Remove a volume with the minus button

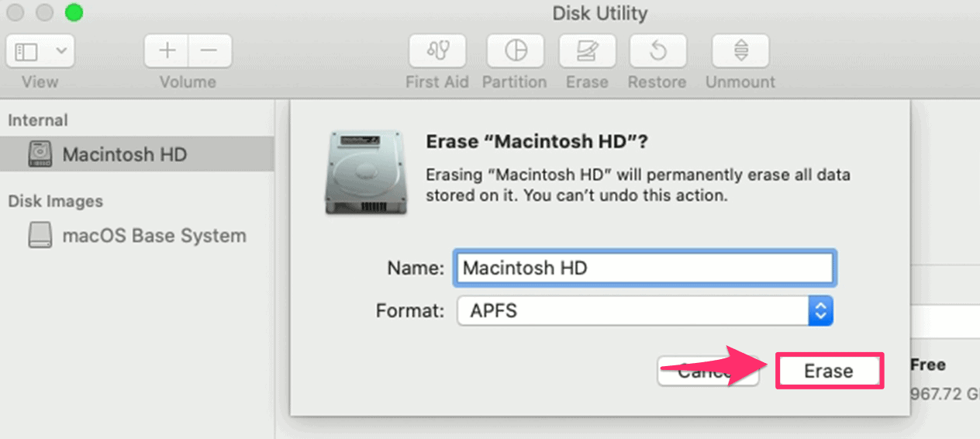(210, 52)
